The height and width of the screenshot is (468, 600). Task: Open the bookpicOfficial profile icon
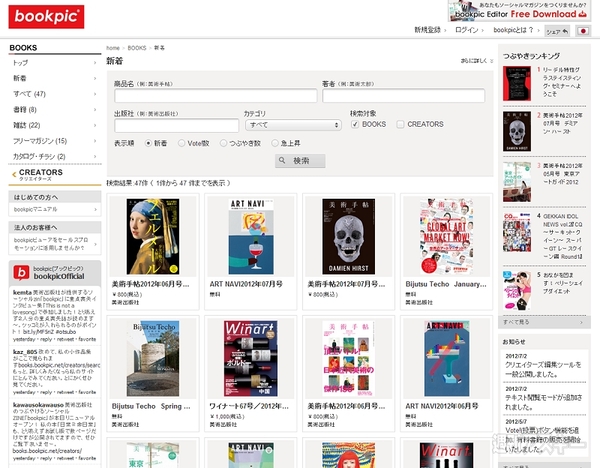pos(21,272)
